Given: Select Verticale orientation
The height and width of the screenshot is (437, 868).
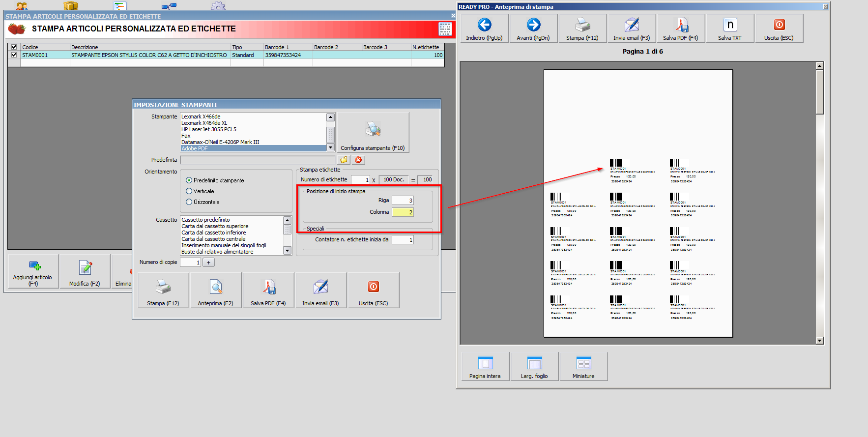Looking at the screenshot, I should [x=189, y=191].
